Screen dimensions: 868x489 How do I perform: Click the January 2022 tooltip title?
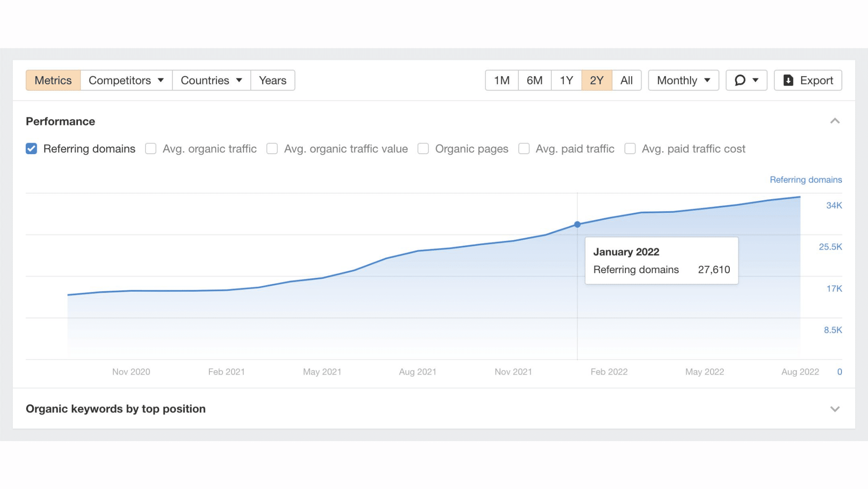coord(626,252)
